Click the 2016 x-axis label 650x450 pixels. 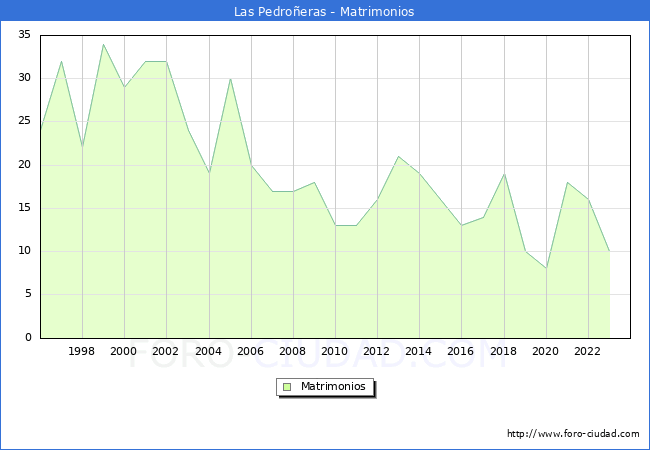click(x=461, y=352)
